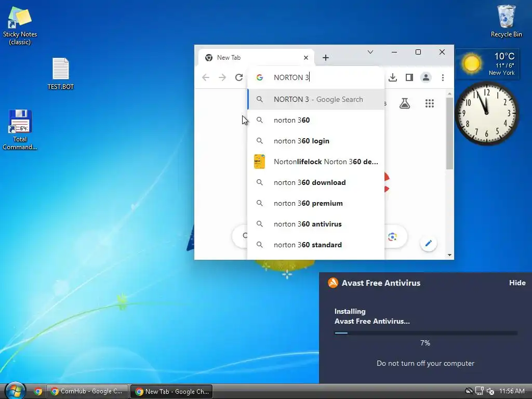532x399 pixels.
Task: Click the New York weather gadget
Action: (x=487, y=64)
